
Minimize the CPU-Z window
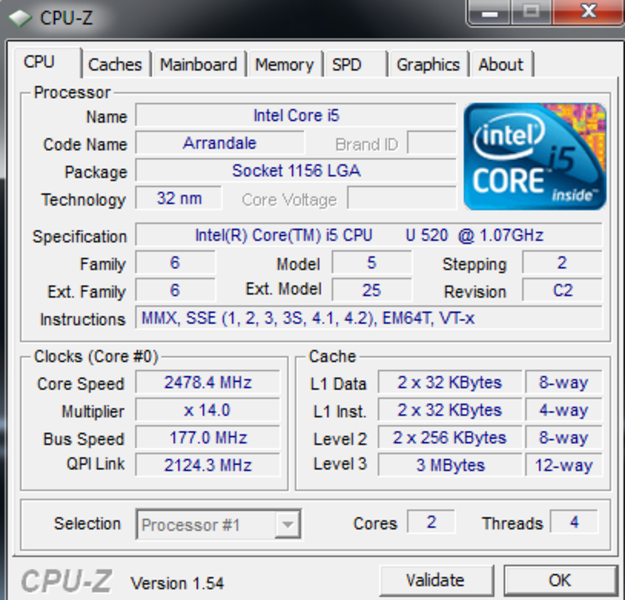coord(490,12)
